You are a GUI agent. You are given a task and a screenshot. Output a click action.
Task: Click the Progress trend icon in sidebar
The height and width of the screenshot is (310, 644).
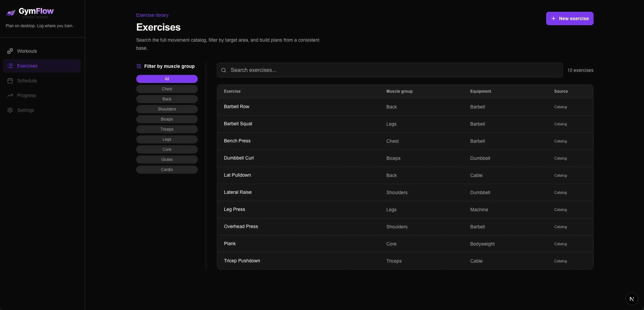(10, 95)
